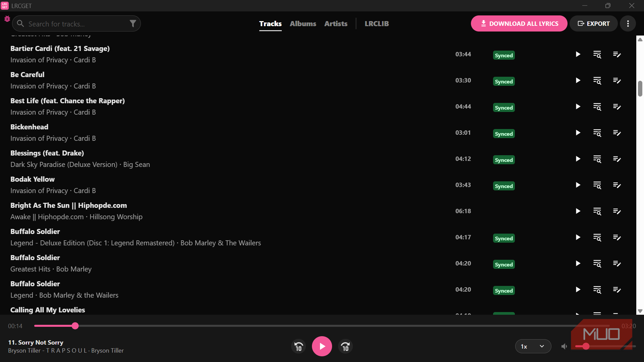Rewind playback by 10 seconds
Viewport: 644px width, 362px height.
pyautogui.click(x=299, y=346)
